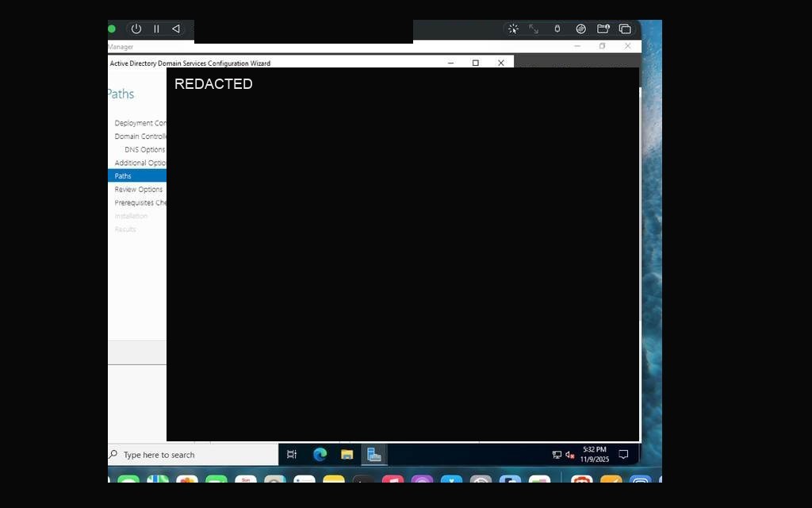Click the capture mouse cursor icon
The image size is (812, 508).
pyautogui.click(x=513, y=29)
